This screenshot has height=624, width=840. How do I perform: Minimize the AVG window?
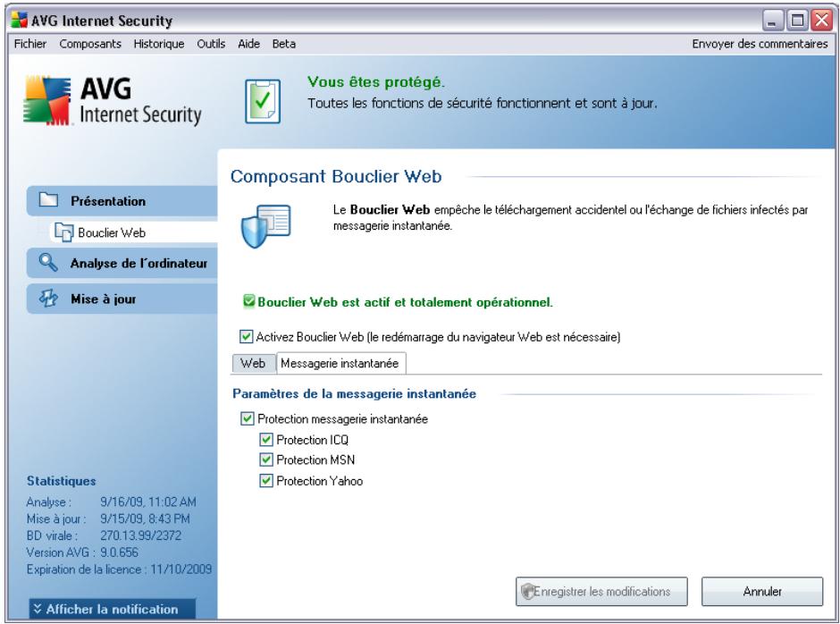pyautogui.click(x=772, y=21)
